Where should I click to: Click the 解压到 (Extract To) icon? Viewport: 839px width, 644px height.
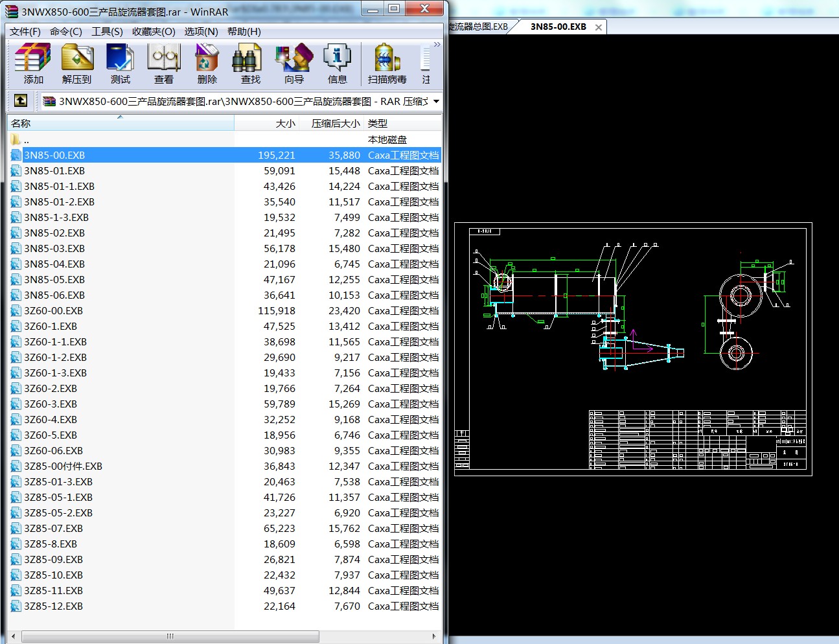77,63
